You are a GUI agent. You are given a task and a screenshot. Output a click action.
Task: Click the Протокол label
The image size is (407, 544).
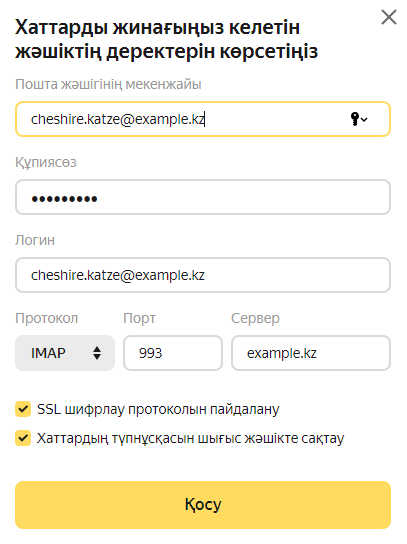click(46, 318)
